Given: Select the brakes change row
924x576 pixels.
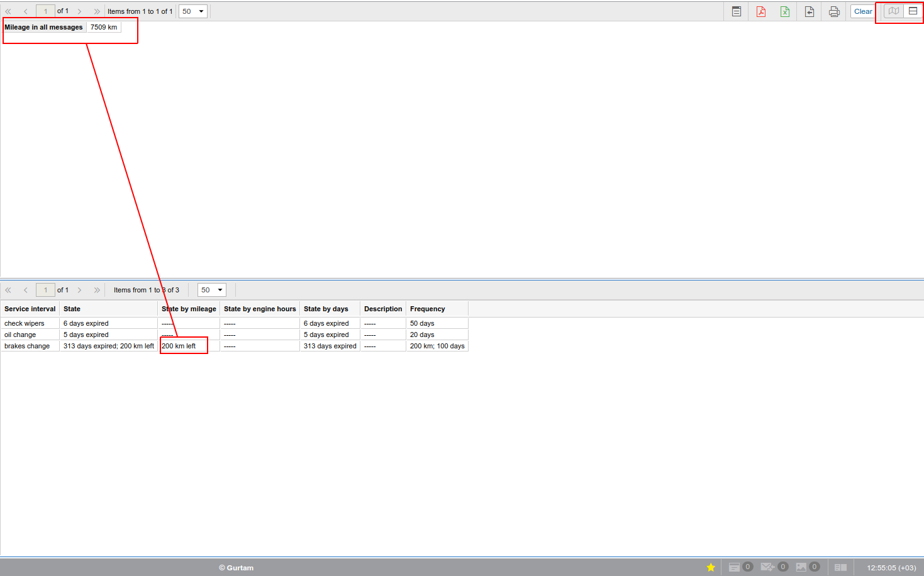Looking at the screenshot, I should (x=27, y=346).
